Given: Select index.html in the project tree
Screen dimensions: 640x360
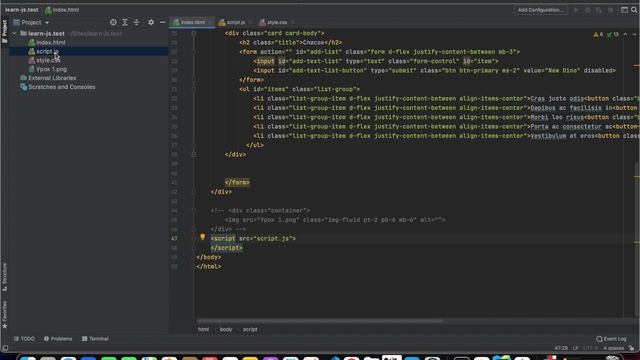Looking at the screenshot, I should [46, 42].
